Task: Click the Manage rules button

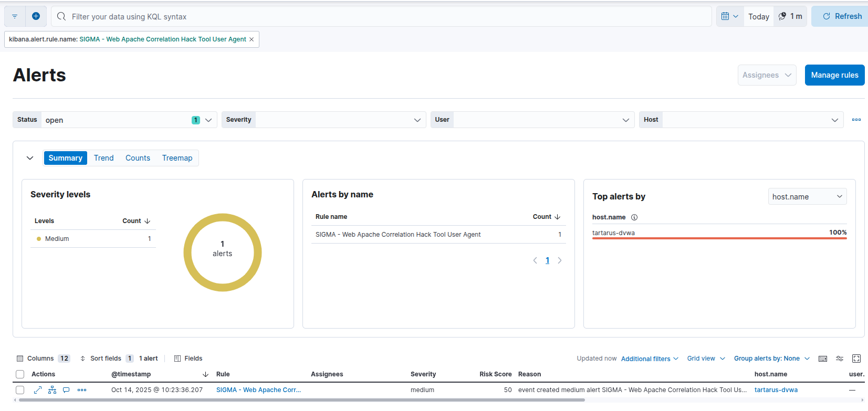Action: point(834,75)
